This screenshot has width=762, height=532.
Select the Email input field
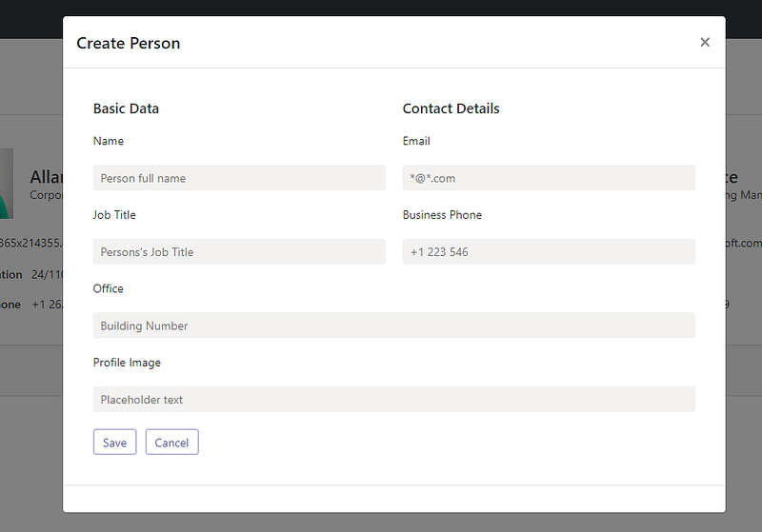pos(549,178)
